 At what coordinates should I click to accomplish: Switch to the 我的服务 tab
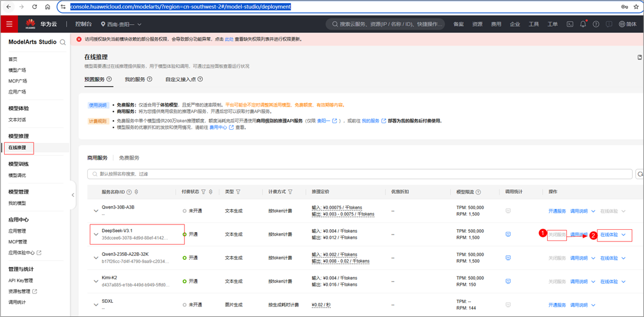point(135,79)
